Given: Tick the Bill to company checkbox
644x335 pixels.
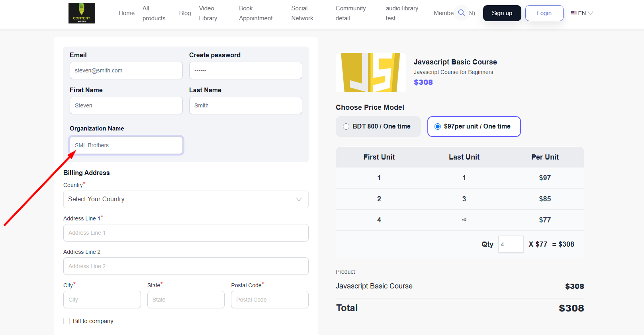Looking at the screenshot, I should [x=67, y=321].
